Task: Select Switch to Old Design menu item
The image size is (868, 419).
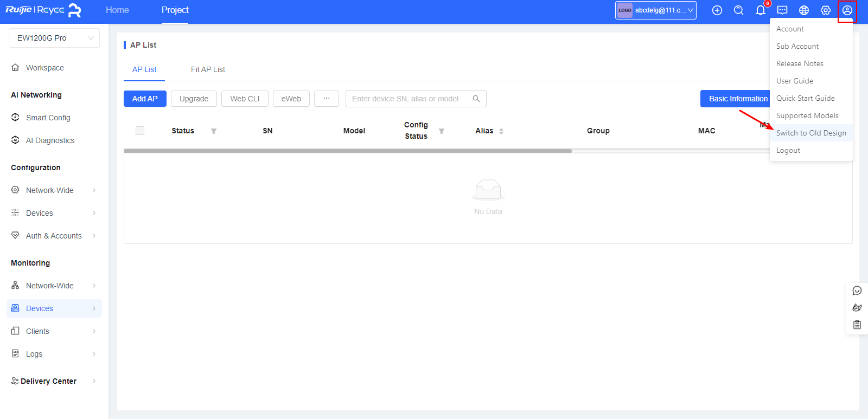Action: 810,133
